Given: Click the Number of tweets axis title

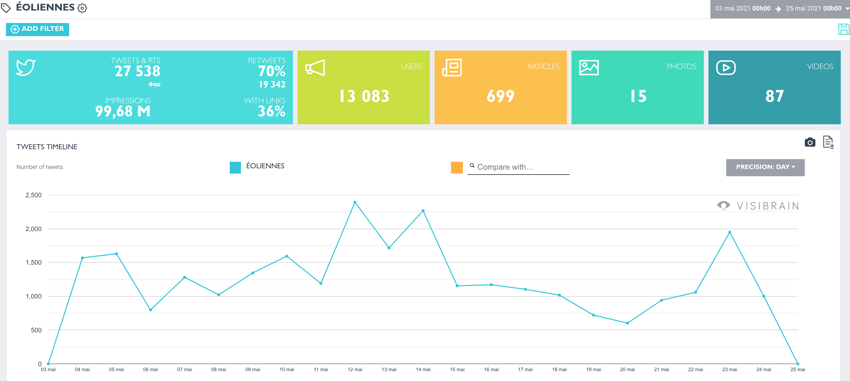Looking at the screenshot, I should [x=40, y=167].
